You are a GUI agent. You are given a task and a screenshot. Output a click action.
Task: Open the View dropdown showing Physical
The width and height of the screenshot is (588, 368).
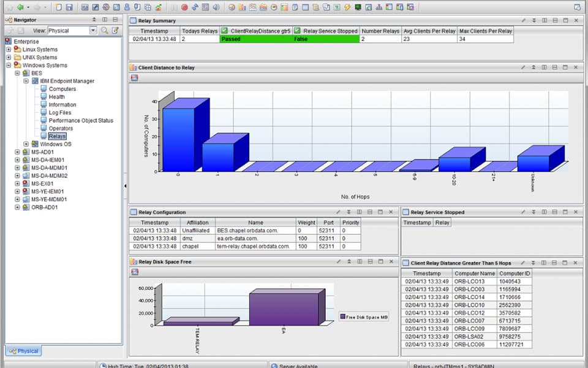tap(93, 31)
